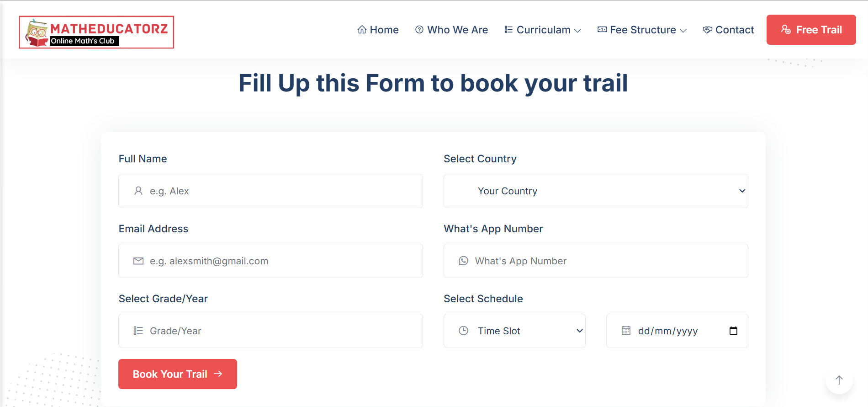
Task: Click the WhatsApp icon in the number field
Action: (x=463, y=261)
